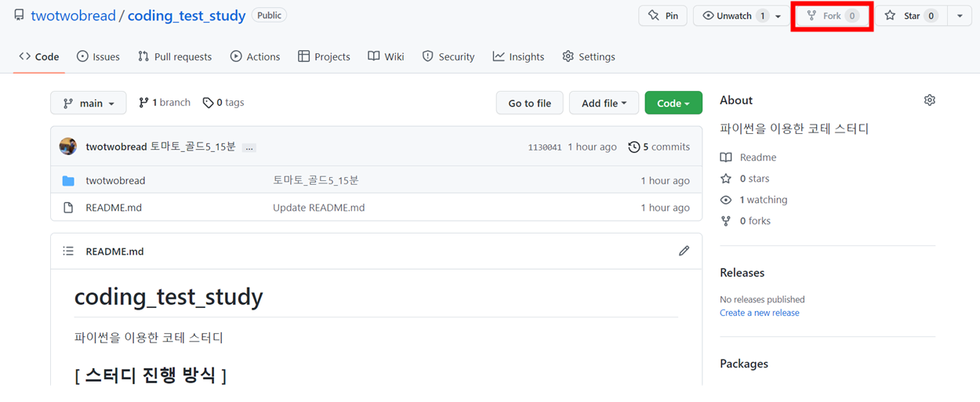
Task: Open the star lists dropdown arrow
Action: pyautogui.click(x=960, y=16)
